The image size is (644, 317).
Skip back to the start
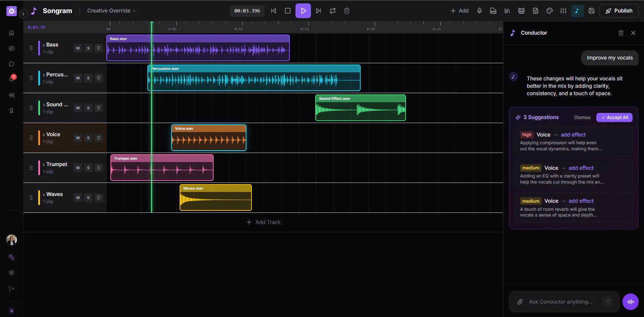coord(274,11)
